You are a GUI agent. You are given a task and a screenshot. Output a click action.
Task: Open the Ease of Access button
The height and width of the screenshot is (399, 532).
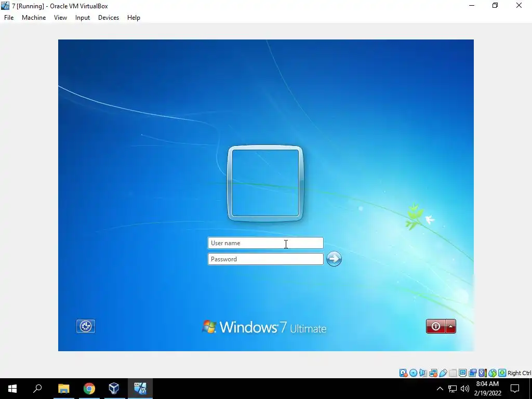point(86,326)
